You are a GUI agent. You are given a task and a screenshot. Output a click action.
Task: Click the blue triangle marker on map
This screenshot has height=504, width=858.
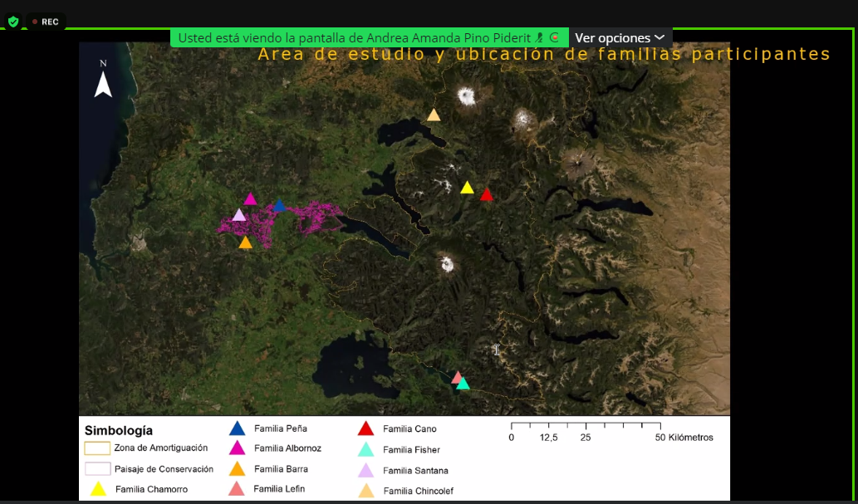coord(279,206)
